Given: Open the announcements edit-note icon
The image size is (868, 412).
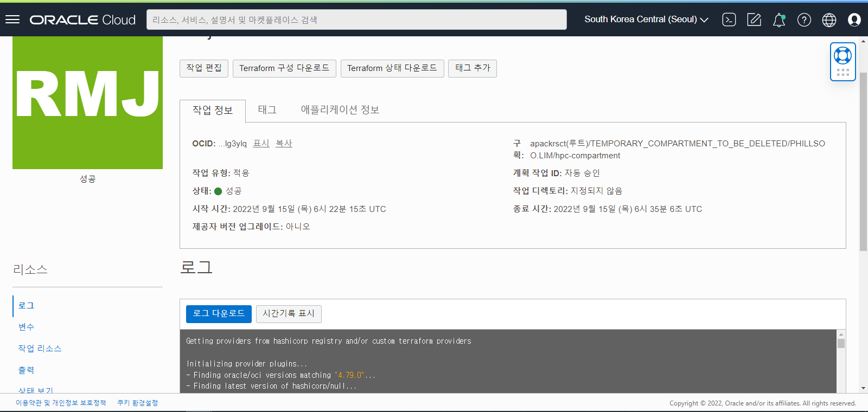Looking at the screenshot, I should point(754,20).
